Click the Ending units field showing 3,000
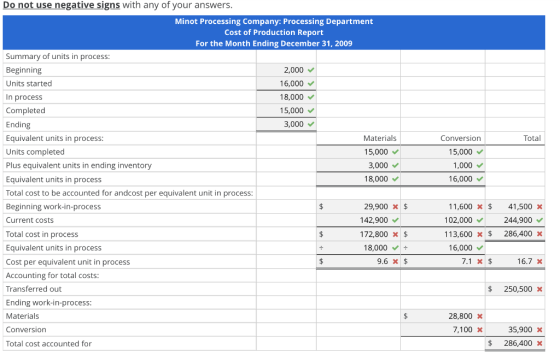The width and height of the screenshot is (560, 360). [x=286, y=124]
